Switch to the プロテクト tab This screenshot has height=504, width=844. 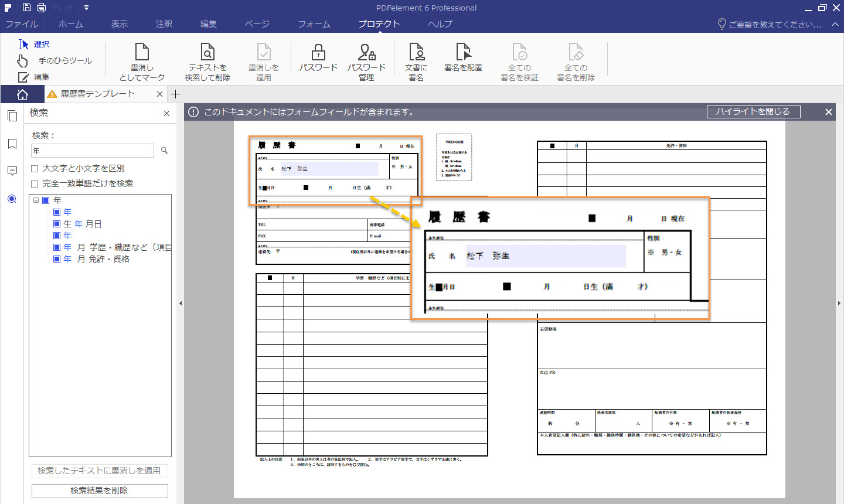[379, 24]
